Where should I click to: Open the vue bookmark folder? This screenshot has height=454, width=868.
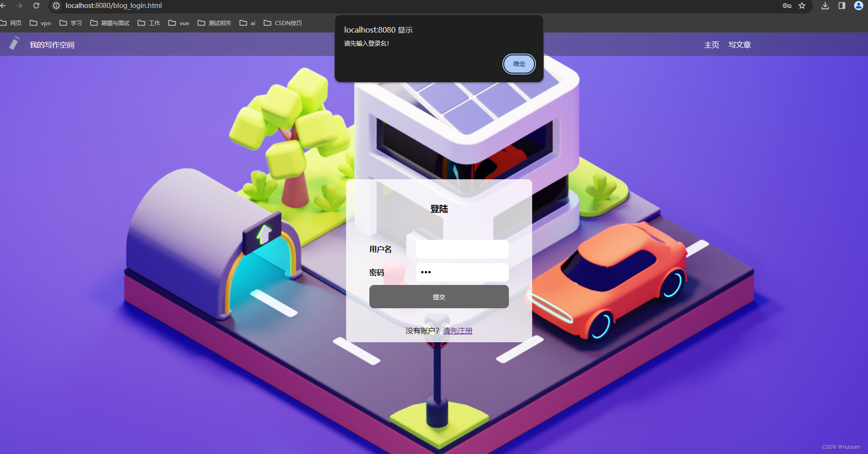click(179, 23)
